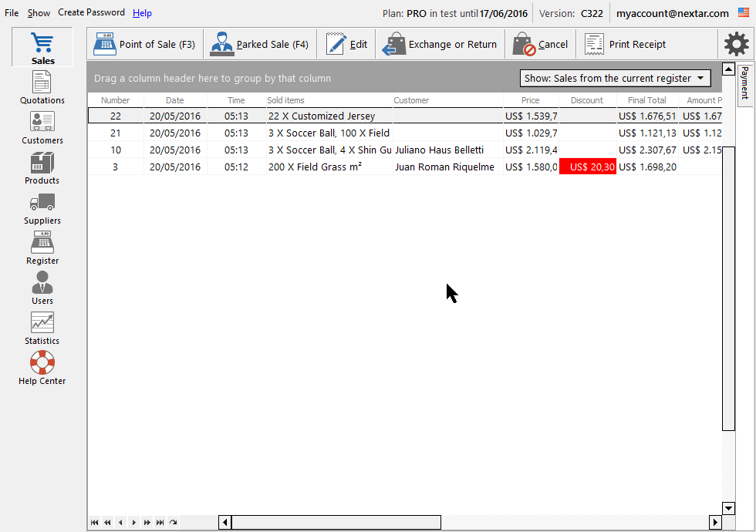Go to previous page navigator button
Image resolution: width=756 pixels, height=532 pixels.
107,523
